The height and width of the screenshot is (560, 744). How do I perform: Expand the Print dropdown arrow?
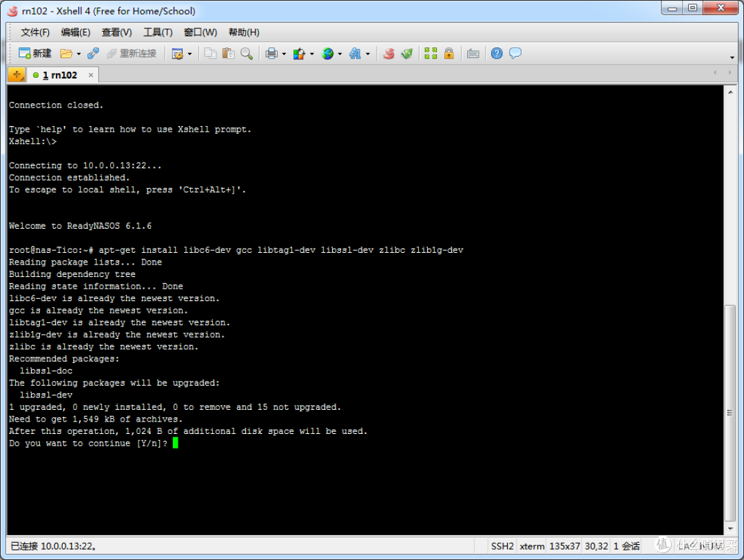click(284, 54)
